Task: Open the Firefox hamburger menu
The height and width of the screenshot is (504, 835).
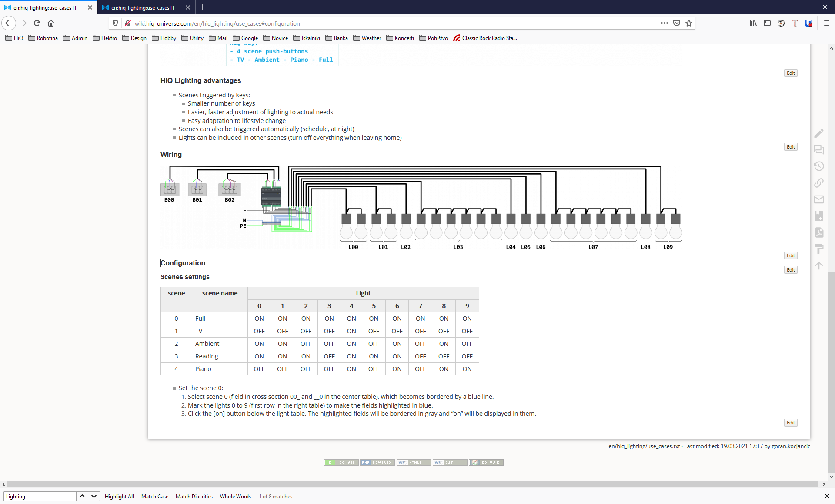Action: pos(826,23)
